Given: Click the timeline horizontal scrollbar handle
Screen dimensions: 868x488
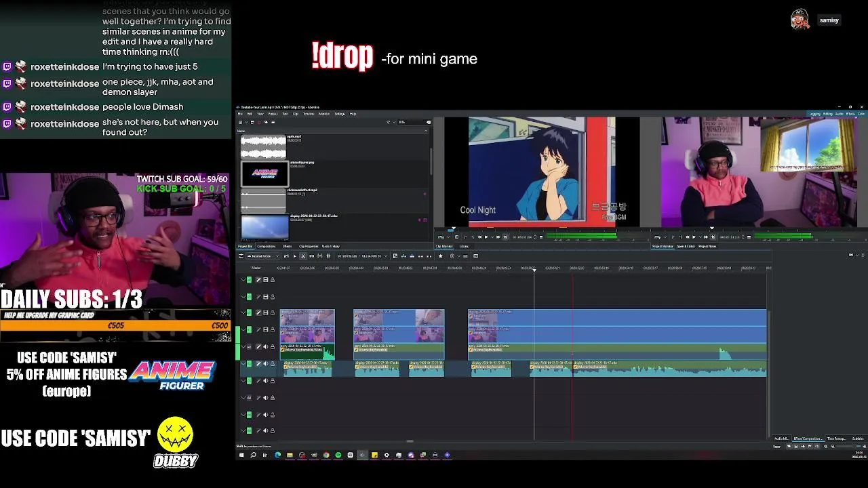Looking at the screenshot, I should click(410, 441).
